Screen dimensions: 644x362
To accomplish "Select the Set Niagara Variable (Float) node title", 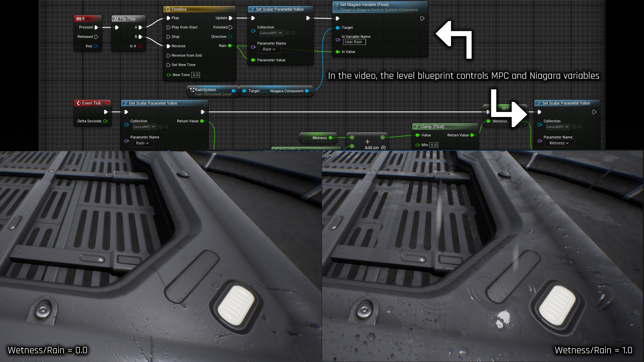I will click(x=364, y=5).
